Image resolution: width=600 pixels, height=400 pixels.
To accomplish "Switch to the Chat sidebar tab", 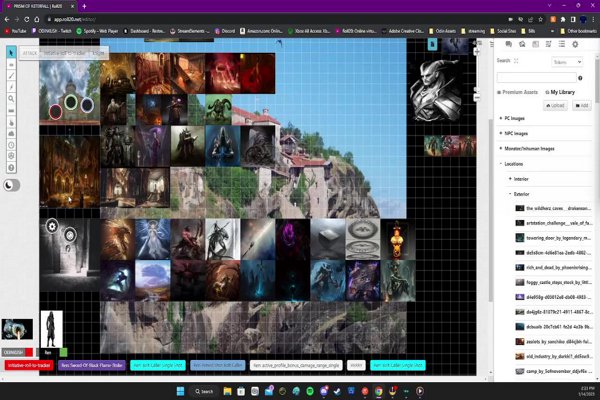I will [509, 44].
